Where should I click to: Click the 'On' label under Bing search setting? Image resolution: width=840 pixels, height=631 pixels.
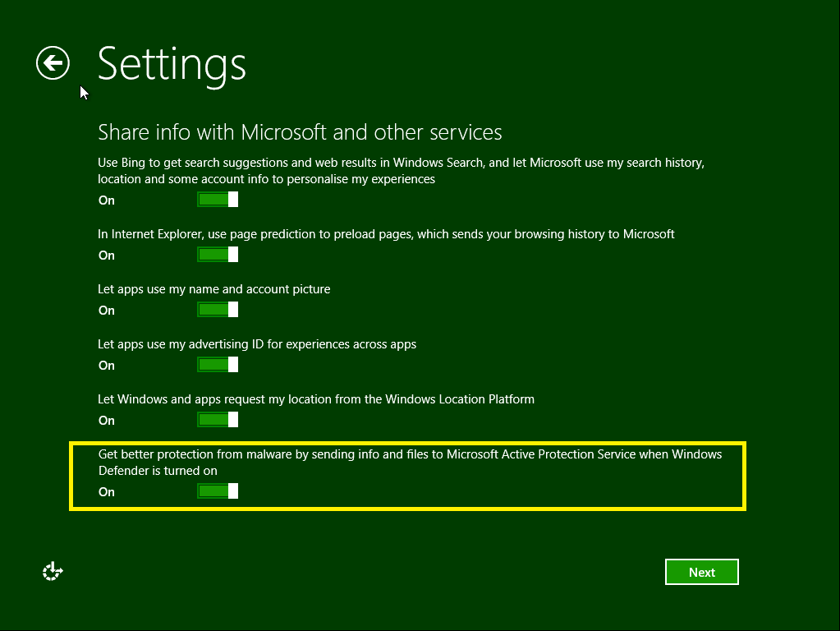point(107,200)
